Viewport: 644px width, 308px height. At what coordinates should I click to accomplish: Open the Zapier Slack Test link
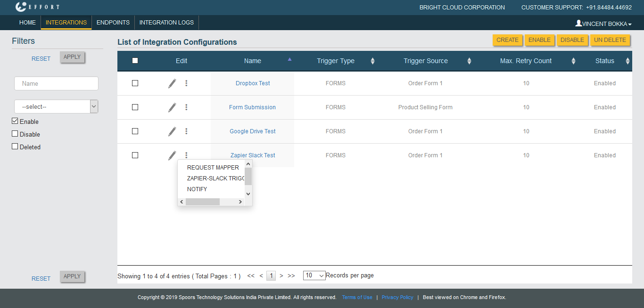(x=253, y=155)
